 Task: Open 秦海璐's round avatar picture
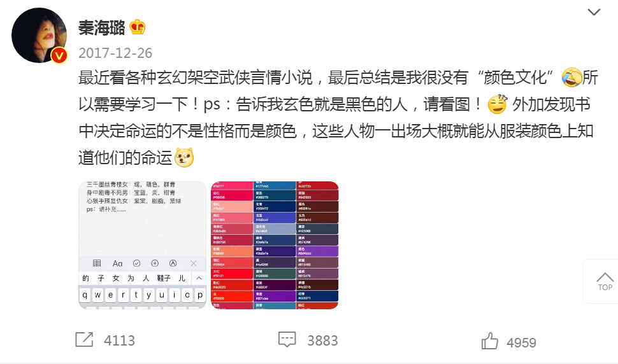[39, 35]
